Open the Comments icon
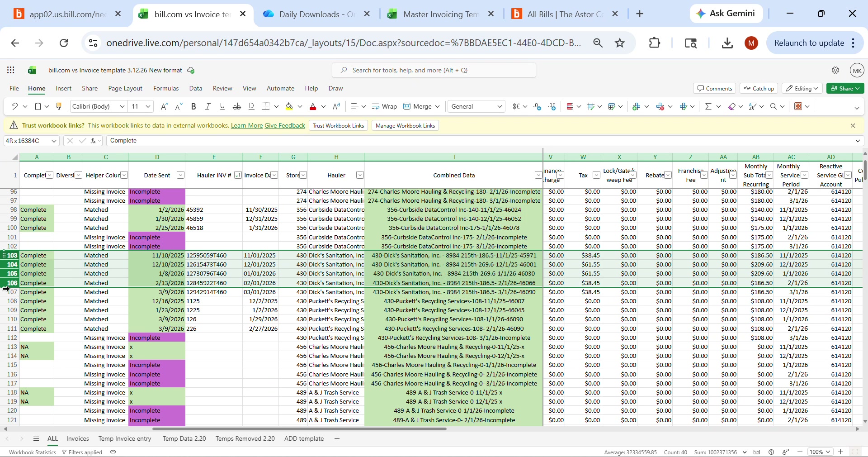The image size is (868, 457). [x=714, y=88]
